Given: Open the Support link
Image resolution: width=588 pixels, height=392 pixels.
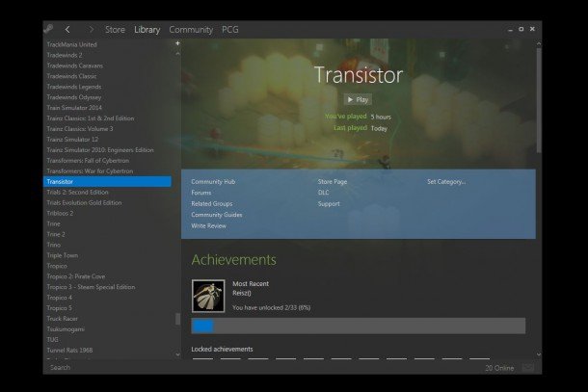Looking at the screenshot, I should (x=329, y=204).
